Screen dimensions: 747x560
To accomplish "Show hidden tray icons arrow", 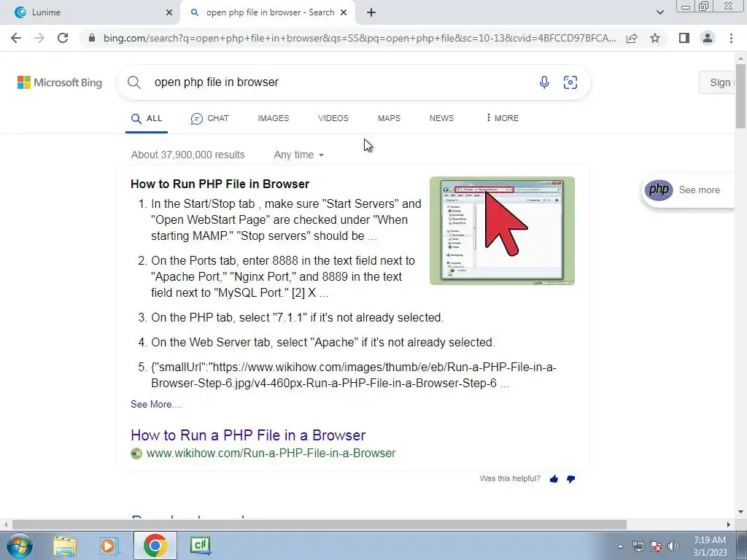I will coord(620,546).
